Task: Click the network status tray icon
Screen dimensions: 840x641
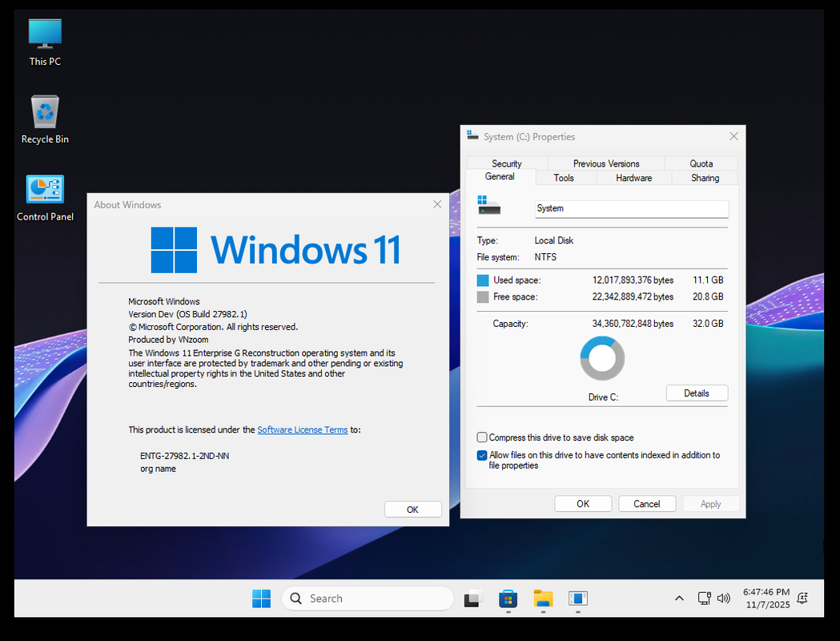Action: click(704, 598)
